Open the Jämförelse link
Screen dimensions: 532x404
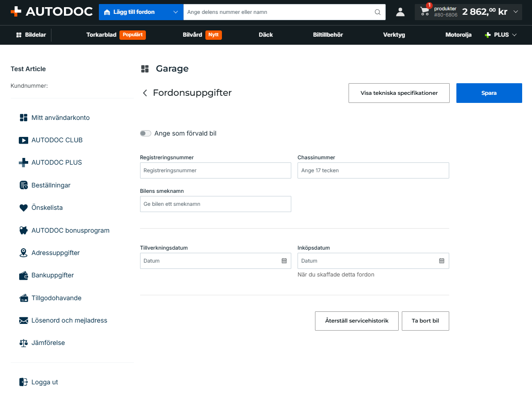pyautogui.click(x=48, y=343)
